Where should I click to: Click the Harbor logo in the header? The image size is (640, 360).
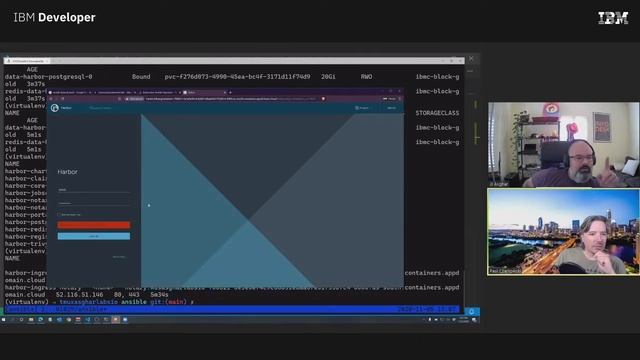pos(55,108)
